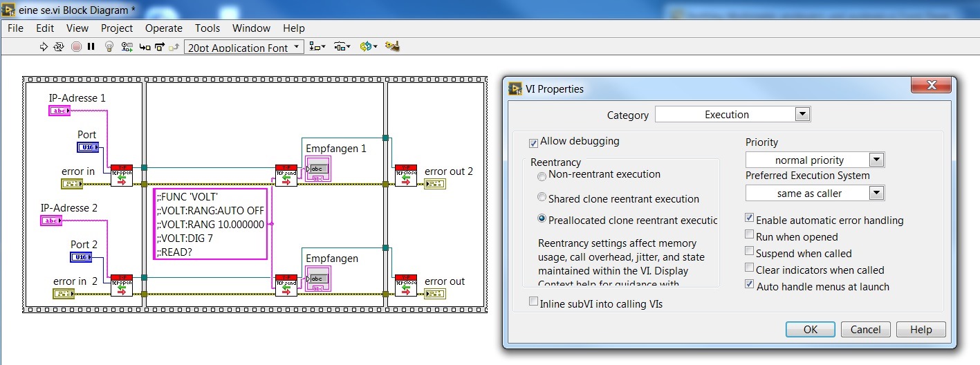The image size is (980, 365).
Task: Click the Abort Execution stop icon
Action: tap(76, 47)
